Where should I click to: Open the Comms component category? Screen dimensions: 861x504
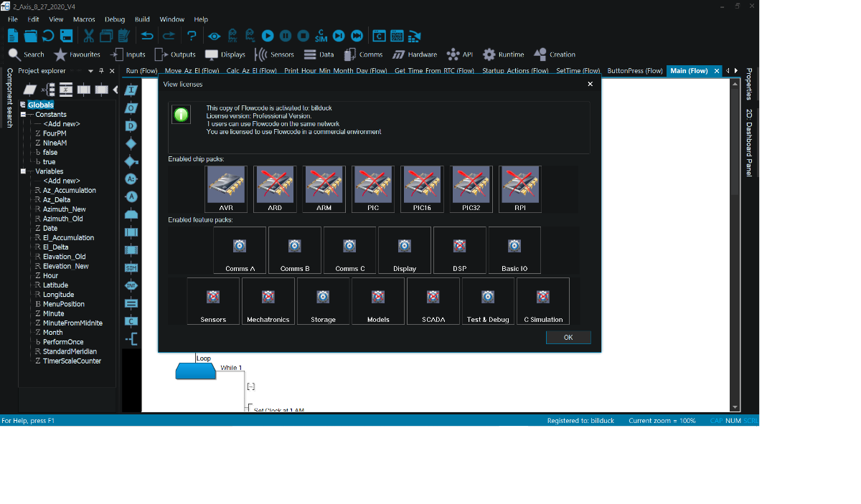pyautogui.click(x=363, y=54)
